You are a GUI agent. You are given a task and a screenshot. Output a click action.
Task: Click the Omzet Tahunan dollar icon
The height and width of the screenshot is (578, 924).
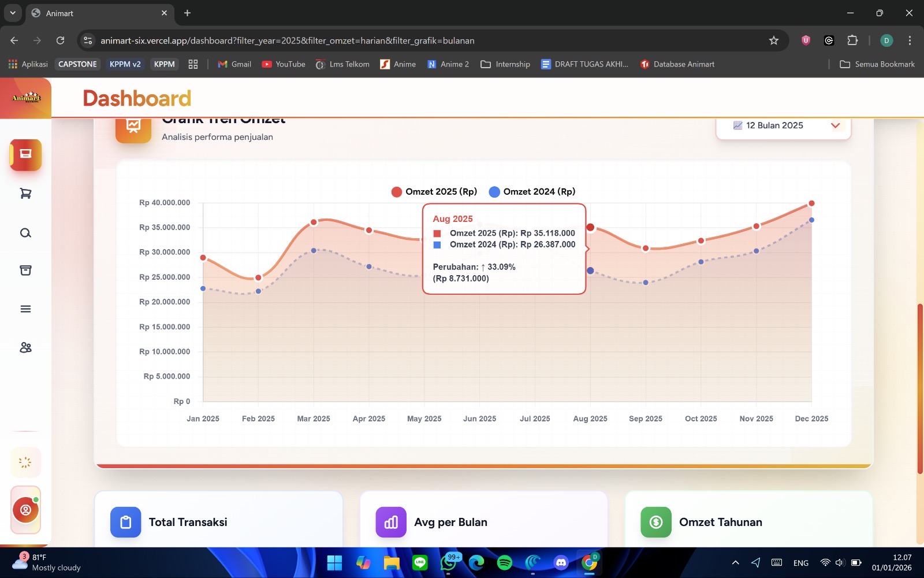pos(656,523)
